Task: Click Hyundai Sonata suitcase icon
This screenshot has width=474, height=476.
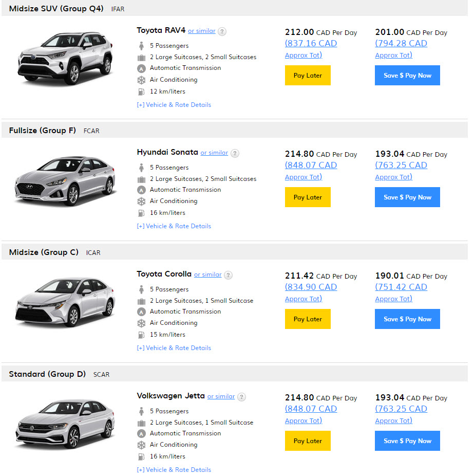Action: [x=141, y=179]
